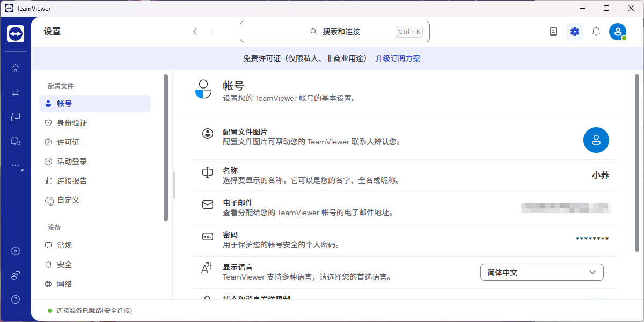Image resolution: width=644 pixels, height=322 pixels.
Task: Go back with the left arrow
Action: coord(195,32)
